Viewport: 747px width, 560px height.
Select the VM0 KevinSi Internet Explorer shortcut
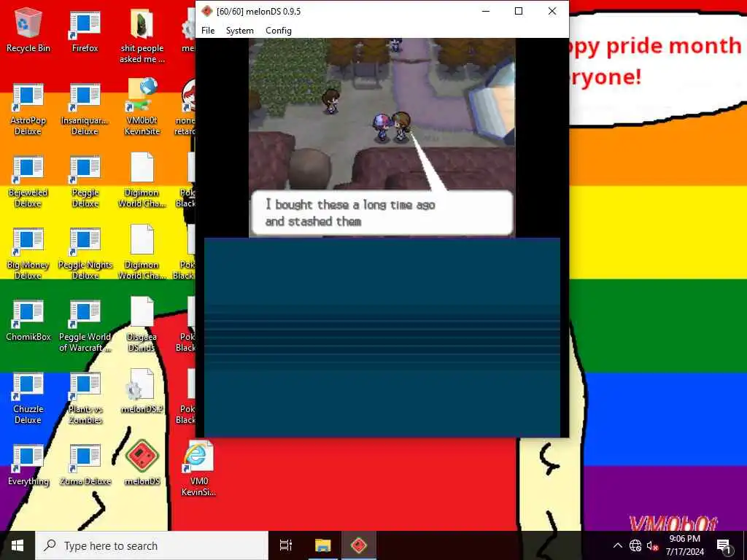[x=198, y=469]
